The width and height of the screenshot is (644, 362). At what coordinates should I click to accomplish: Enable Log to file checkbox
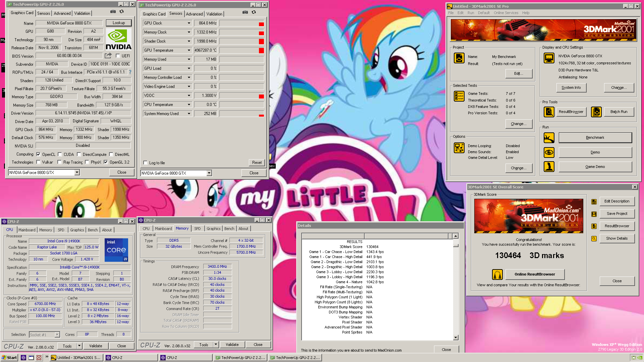point(145,163)
